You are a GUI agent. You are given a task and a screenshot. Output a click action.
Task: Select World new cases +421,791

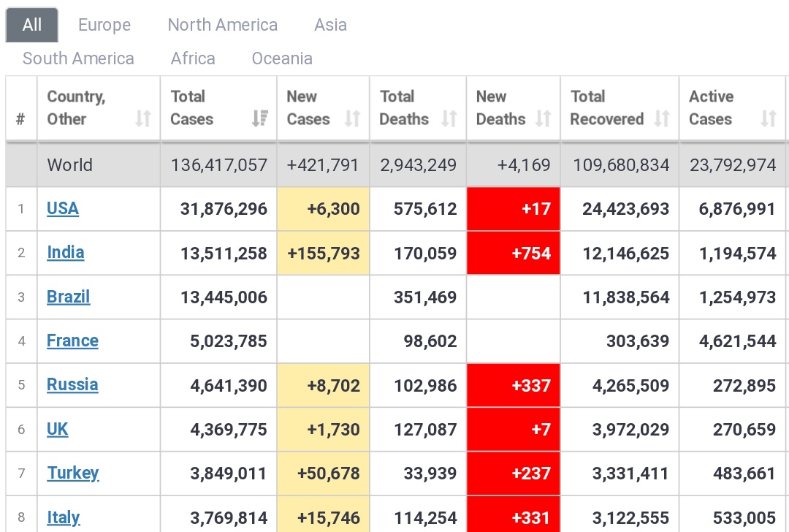[x=323, y=164]
